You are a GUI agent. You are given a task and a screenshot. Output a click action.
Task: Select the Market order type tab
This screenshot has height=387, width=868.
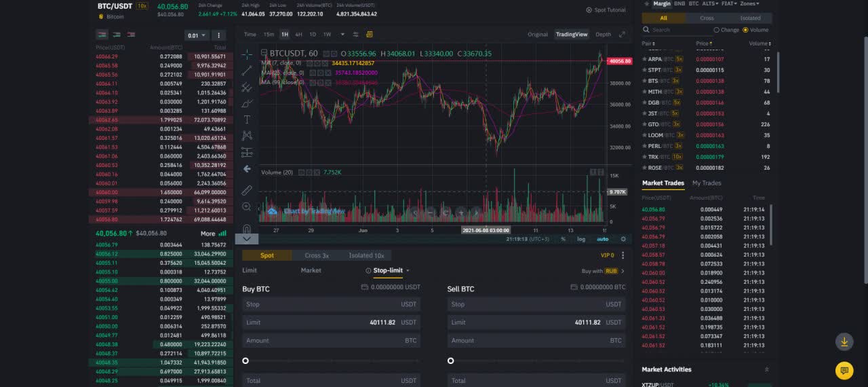[311, 270]
